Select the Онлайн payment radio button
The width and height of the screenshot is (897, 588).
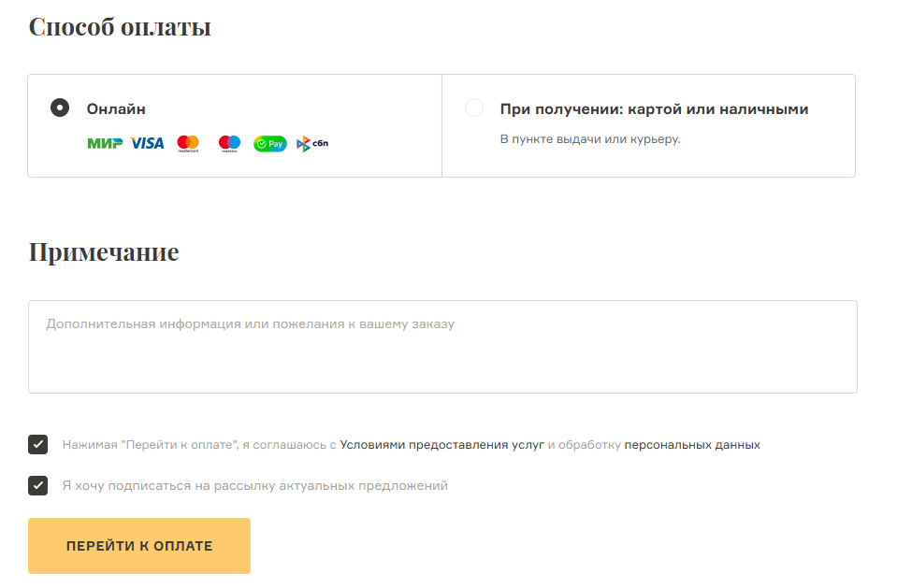(x=60, y=108)
